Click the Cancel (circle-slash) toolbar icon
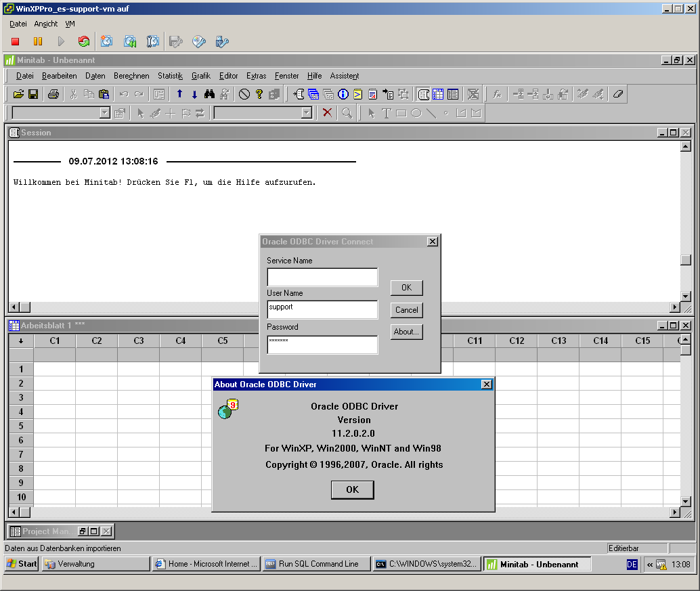This screenshot has height=591, width=700. 244,94
